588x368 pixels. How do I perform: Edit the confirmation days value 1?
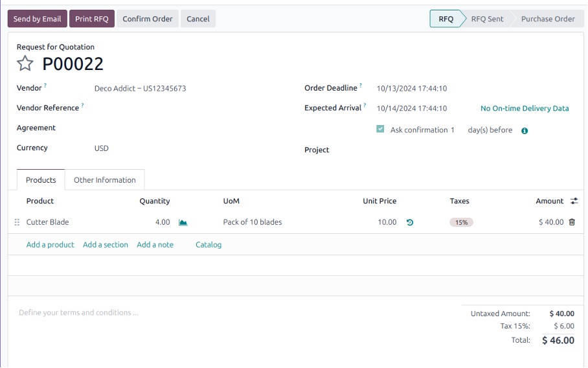(453, 130)
